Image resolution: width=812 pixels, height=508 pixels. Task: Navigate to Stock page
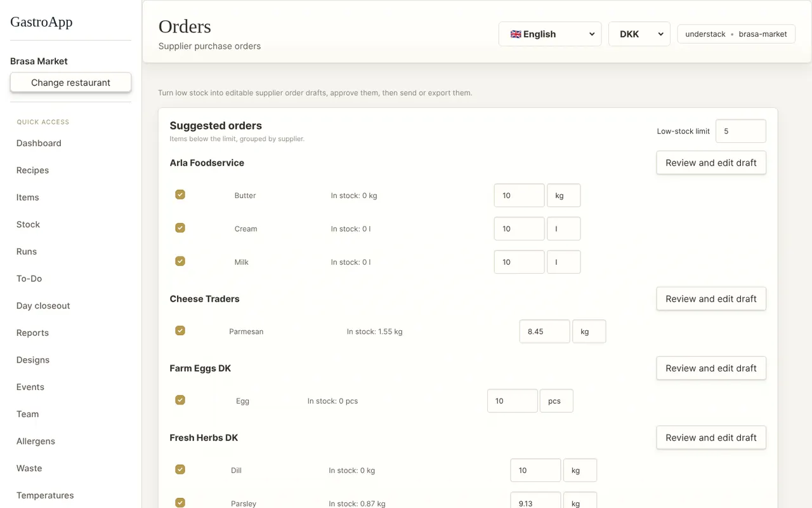[x=28, y=224]
